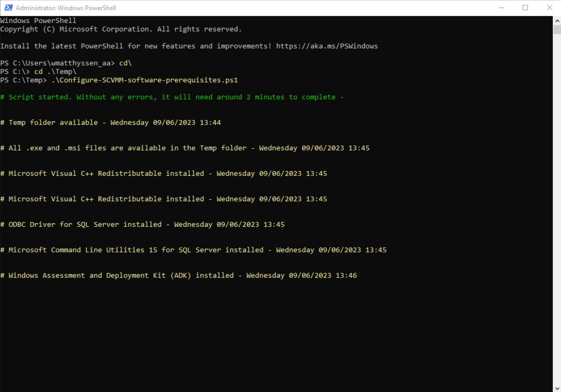
Task: Click the Windows ADK installed message
Action: click(178, 275)
